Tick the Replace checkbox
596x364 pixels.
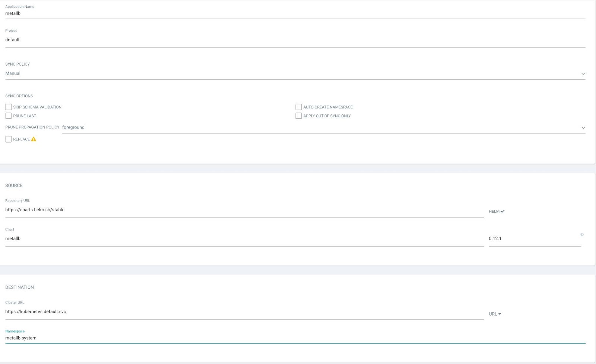[x=9, y=139]
